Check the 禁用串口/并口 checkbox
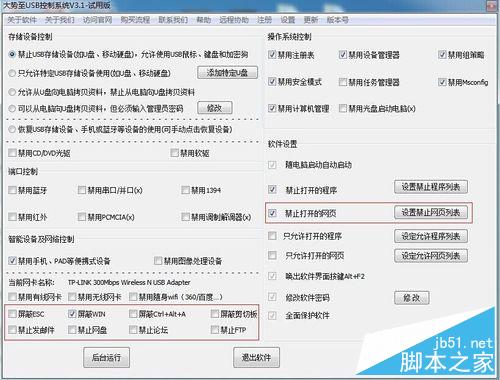500x380 pixels. 82,190
